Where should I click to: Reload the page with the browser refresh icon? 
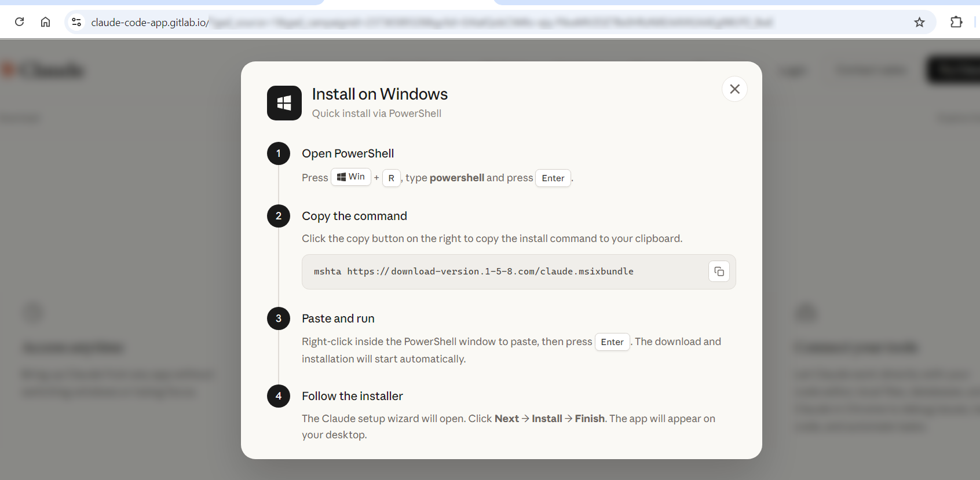(x=19, y=22)
